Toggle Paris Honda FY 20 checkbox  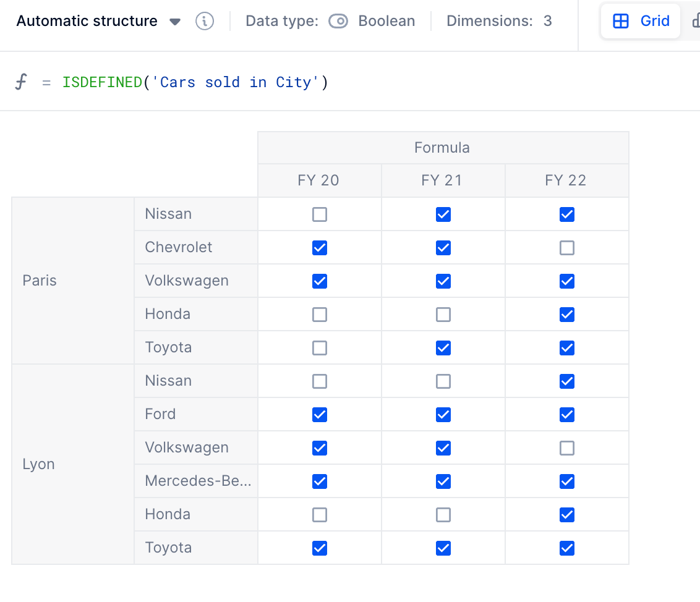(x=320, y=315)
